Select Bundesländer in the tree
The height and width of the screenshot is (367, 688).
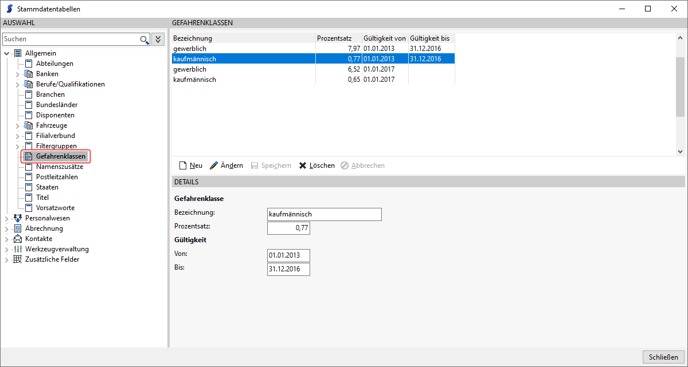(x=57, y=105)
